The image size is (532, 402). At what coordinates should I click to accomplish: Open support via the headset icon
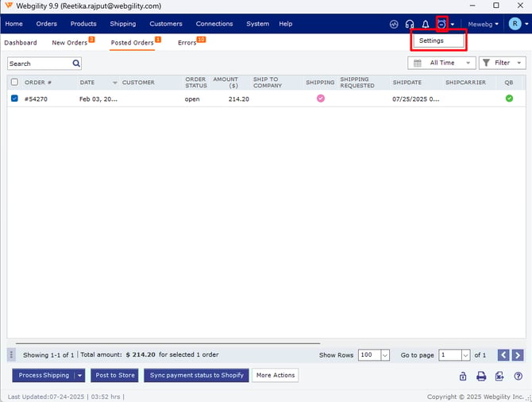(x=410, y=25)
